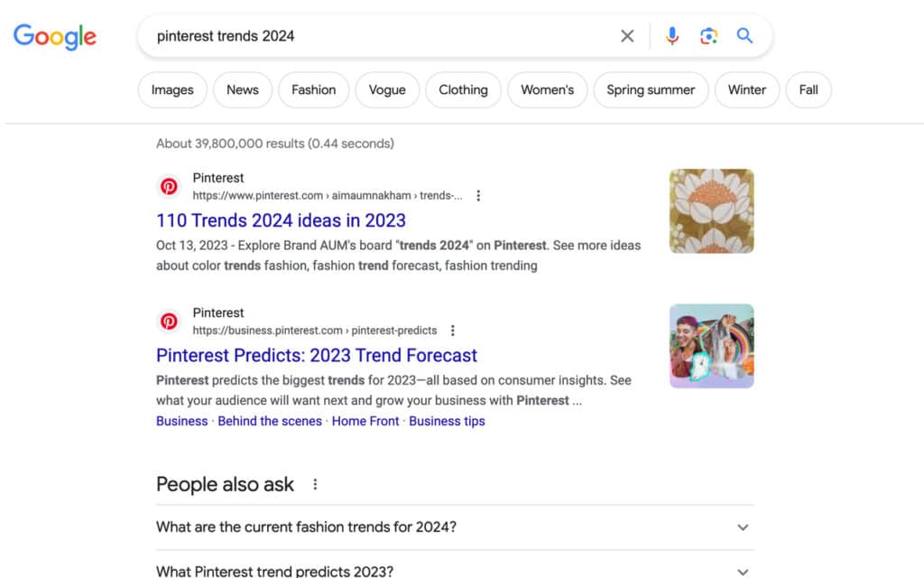Open three-dot menu for first Pinterest result
924x578 pixels.
click(x=478, y=196)
